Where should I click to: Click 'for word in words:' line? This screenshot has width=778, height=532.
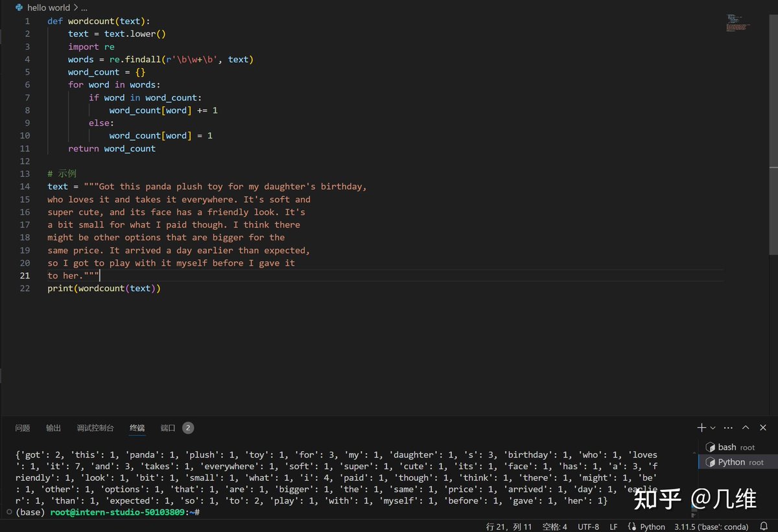tap(114, 85)
